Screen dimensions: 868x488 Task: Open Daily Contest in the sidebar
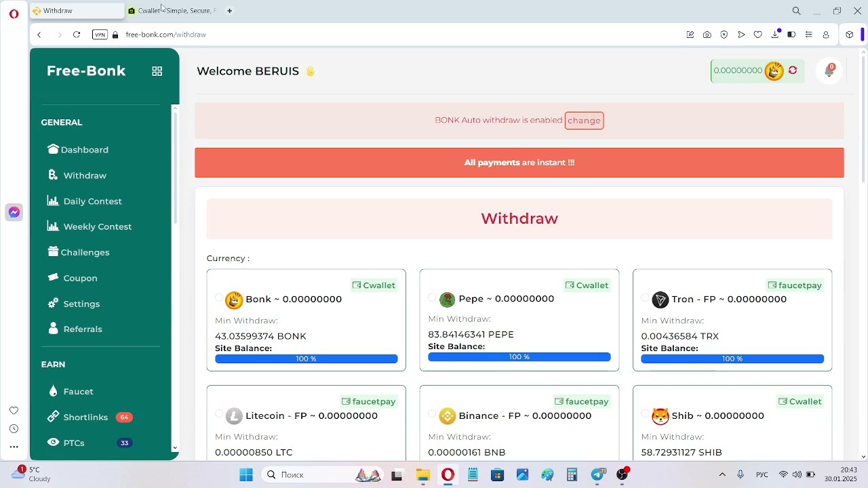[x=85, y=201]
